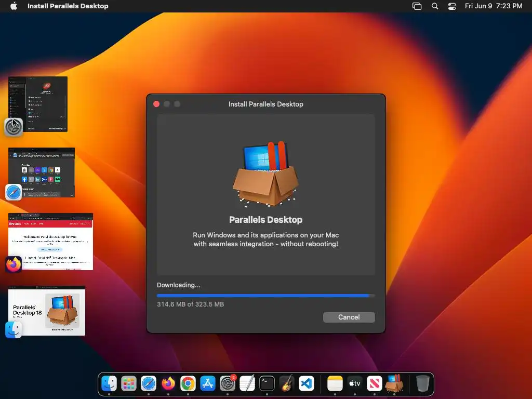Cancel the Parallels Desktop download

pyautogui.click(x=349, y=317)
